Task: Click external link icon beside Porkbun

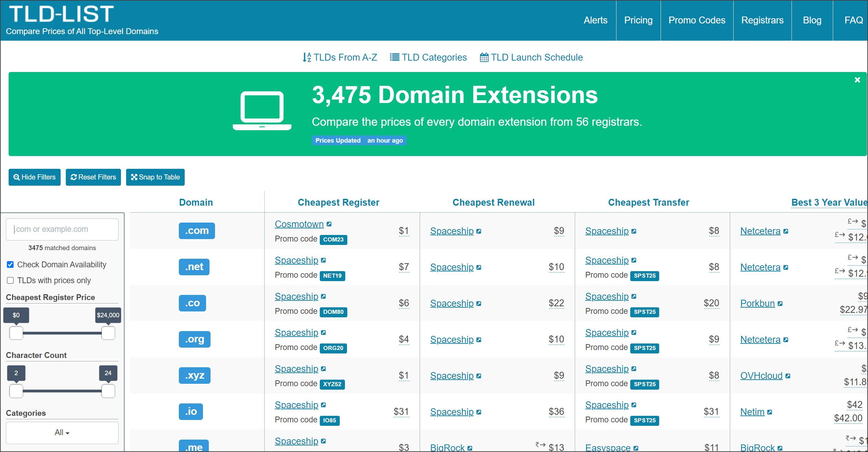Action: tap(780, 304)
